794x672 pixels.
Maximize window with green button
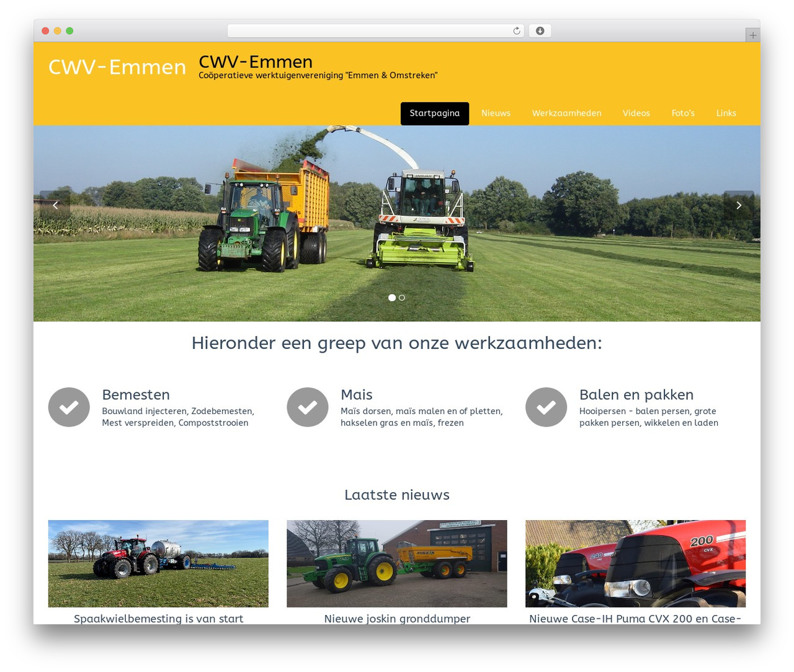click(69, 31)
